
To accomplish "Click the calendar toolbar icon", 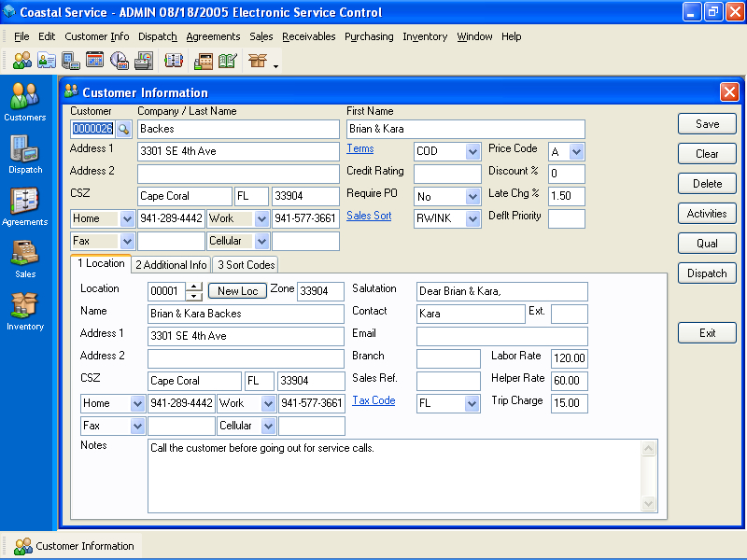I will (x=95, y=61).
